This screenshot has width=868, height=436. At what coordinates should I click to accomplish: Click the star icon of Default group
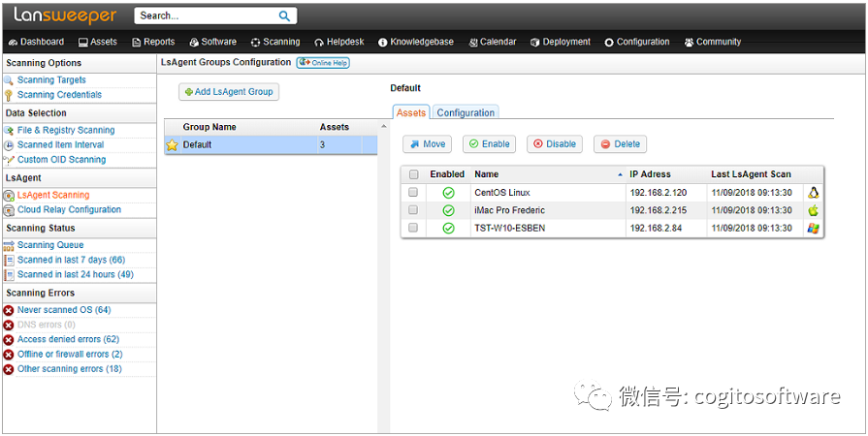[x=173, y=145]
